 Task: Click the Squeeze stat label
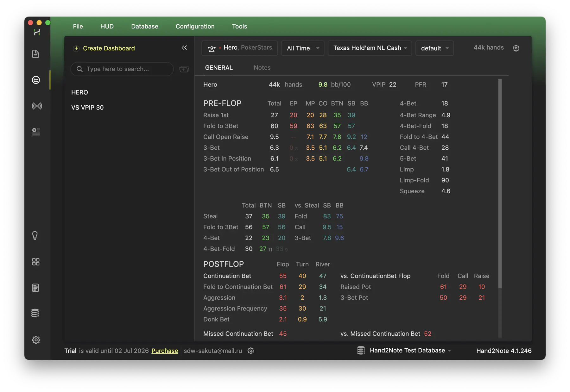click(x=412, y=191)
